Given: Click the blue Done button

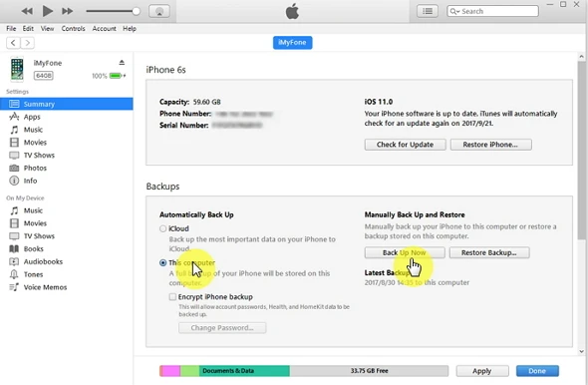Looking at the screenshot, I should 537,371.
